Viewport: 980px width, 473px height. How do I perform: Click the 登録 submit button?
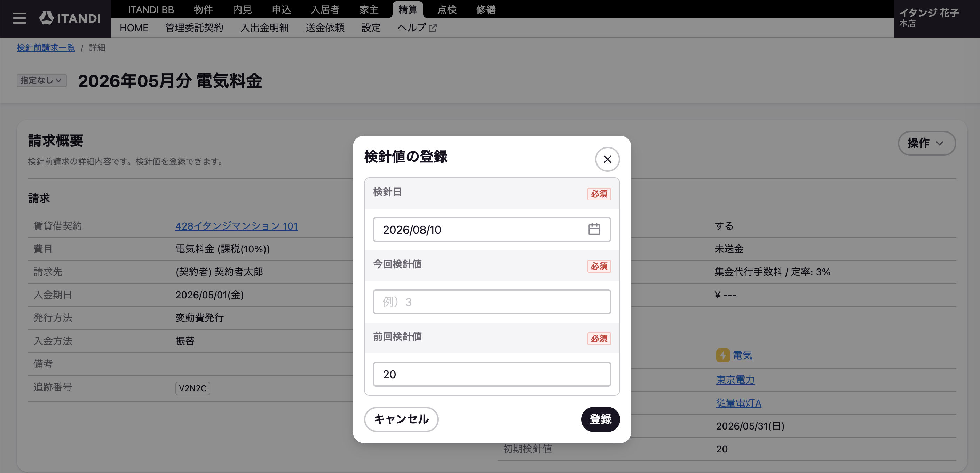pyautogui.click(x=600, y=419)
